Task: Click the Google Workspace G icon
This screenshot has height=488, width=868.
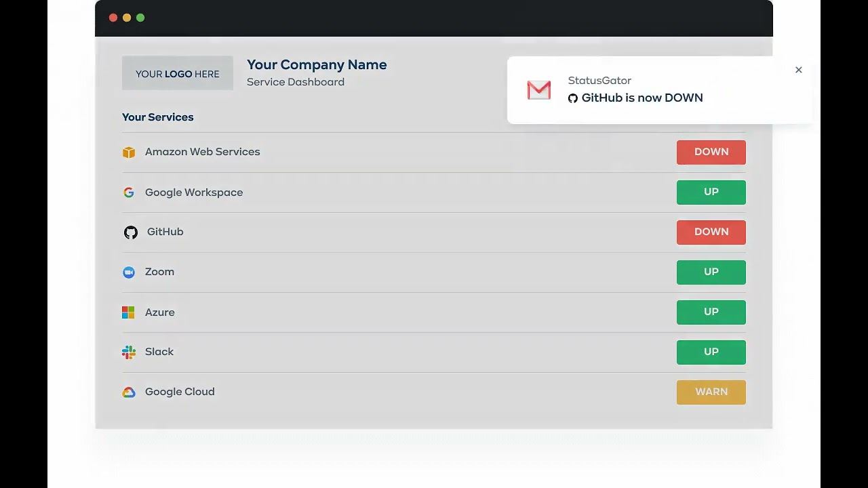Action: tap(129, 192)
